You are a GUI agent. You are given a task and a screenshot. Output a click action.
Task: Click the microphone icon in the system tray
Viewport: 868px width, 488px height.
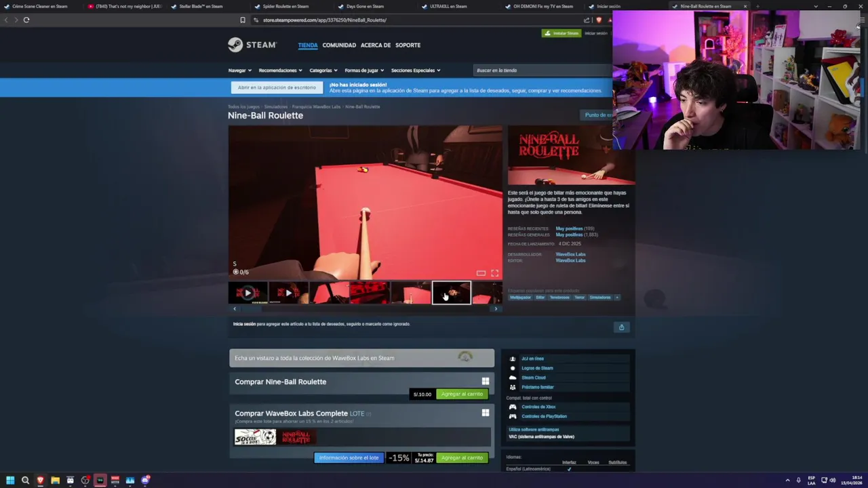[798, 481]
